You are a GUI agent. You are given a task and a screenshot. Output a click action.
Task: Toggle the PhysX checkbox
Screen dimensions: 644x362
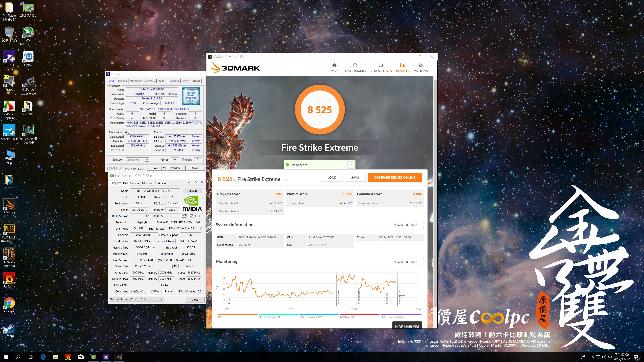[x=163, y=291]
